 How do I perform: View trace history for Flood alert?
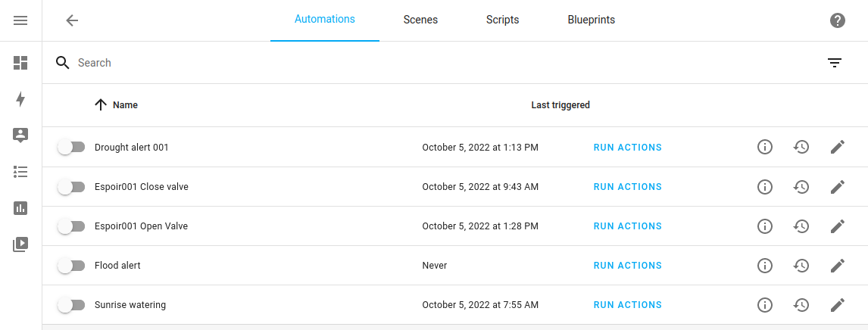click(x=801, y=266)
